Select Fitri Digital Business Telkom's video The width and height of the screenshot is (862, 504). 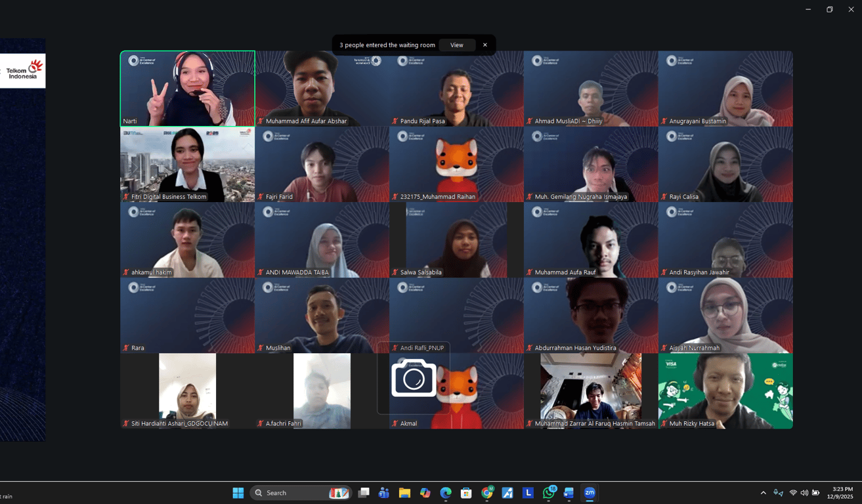187,164
